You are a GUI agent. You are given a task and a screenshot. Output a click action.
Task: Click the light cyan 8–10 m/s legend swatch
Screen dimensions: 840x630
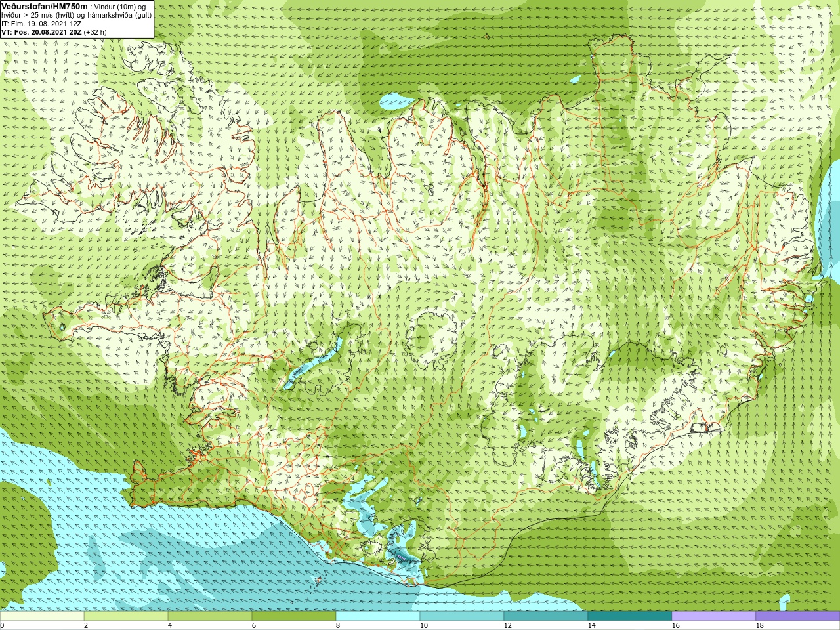(x=378, y=616)
